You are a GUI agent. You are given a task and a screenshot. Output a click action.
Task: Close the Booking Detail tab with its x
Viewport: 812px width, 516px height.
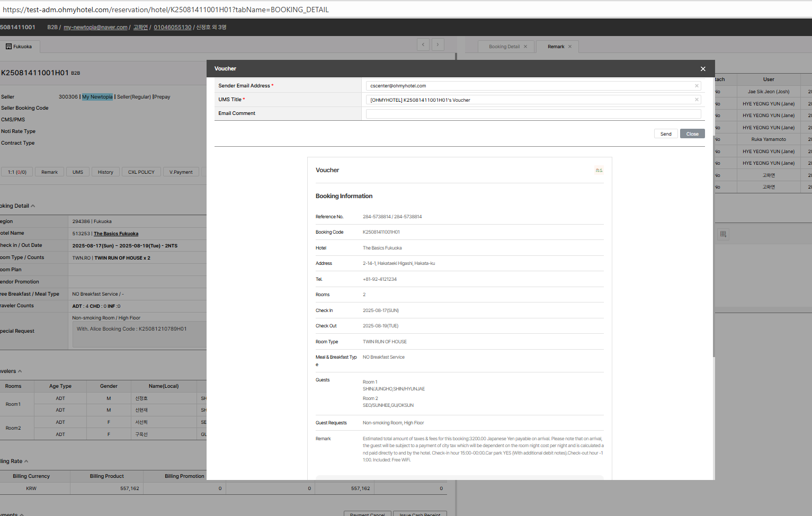point(525,47)
